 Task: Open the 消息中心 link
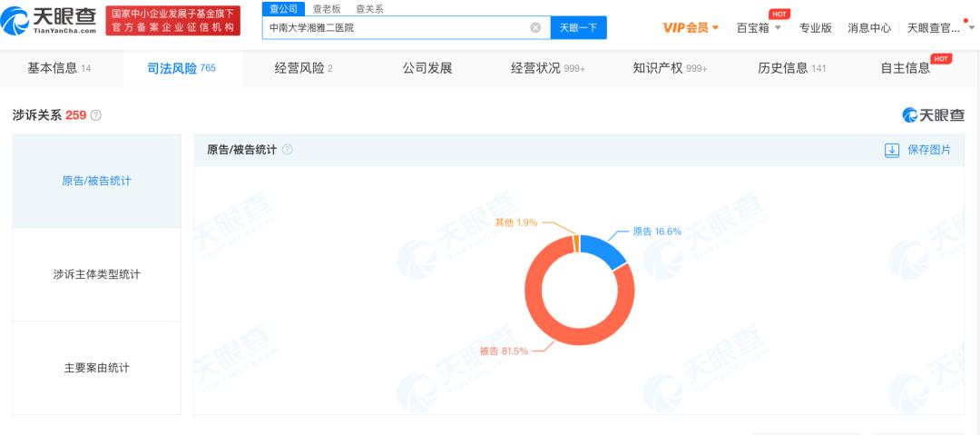point(869,27)
